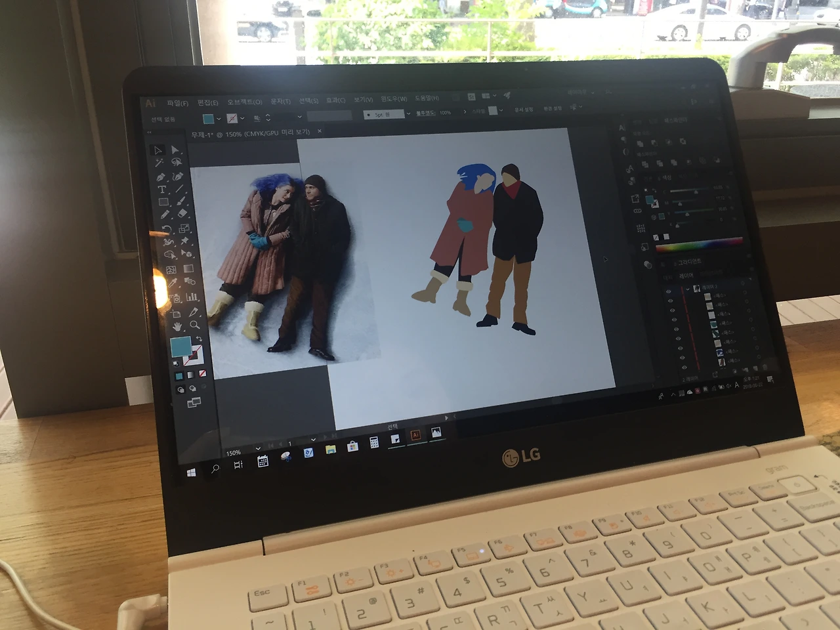This screenshot has width=840, height=630.
Task: Click the toolbox fill color swatch
Action: (180, 346)
